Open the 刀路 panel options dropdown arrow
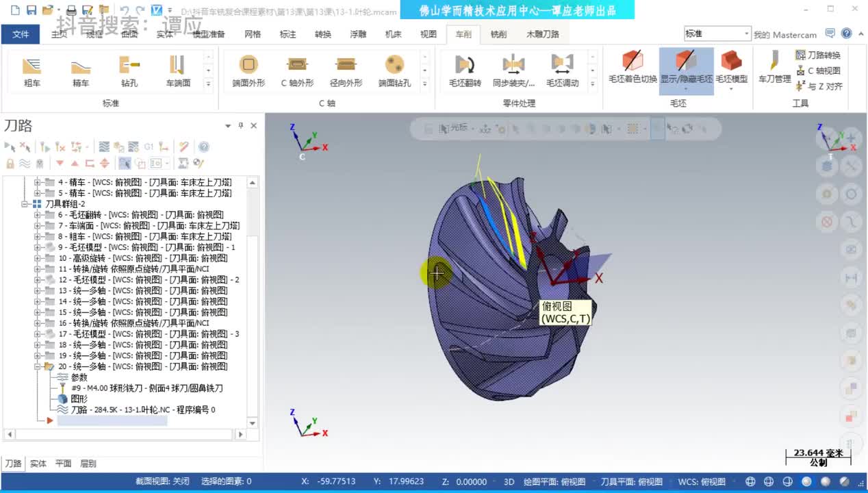 [x=228, y=126]
